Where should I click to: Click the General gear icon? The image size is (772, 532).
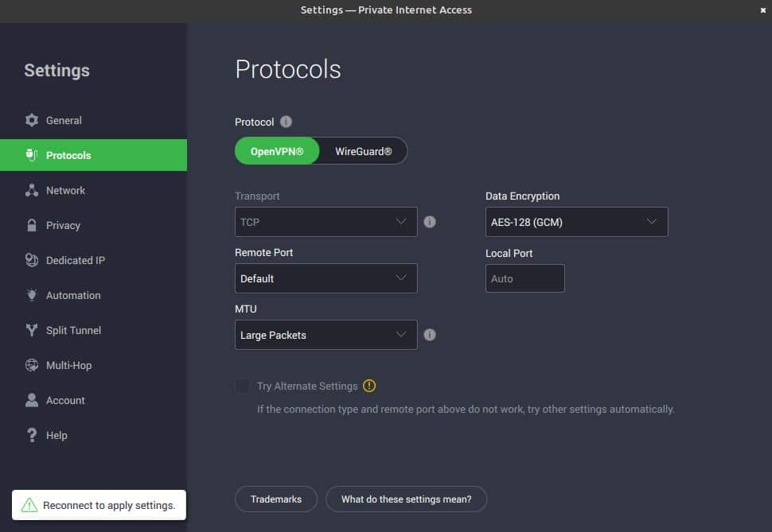(32, 120)
